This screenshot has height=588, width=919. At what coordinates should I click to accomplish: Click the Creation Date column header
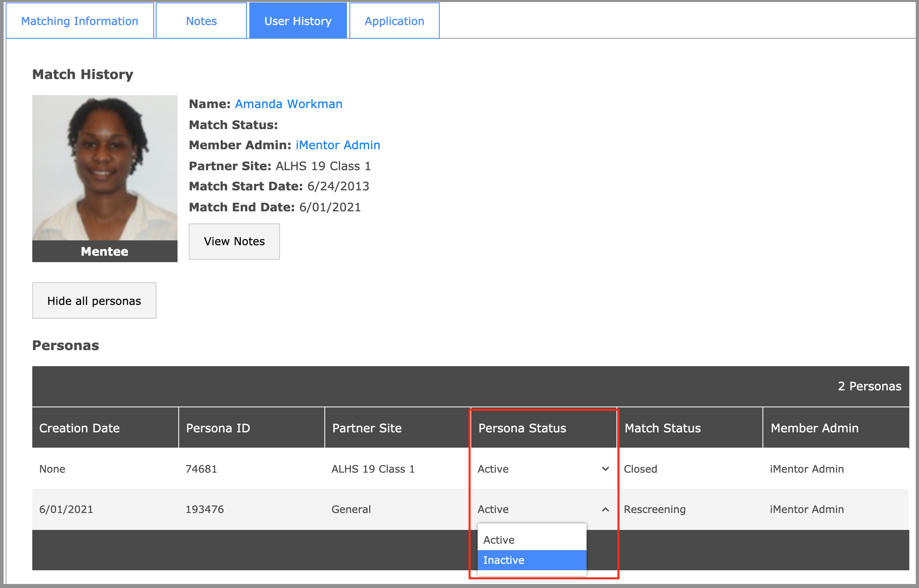coord(79,428)
